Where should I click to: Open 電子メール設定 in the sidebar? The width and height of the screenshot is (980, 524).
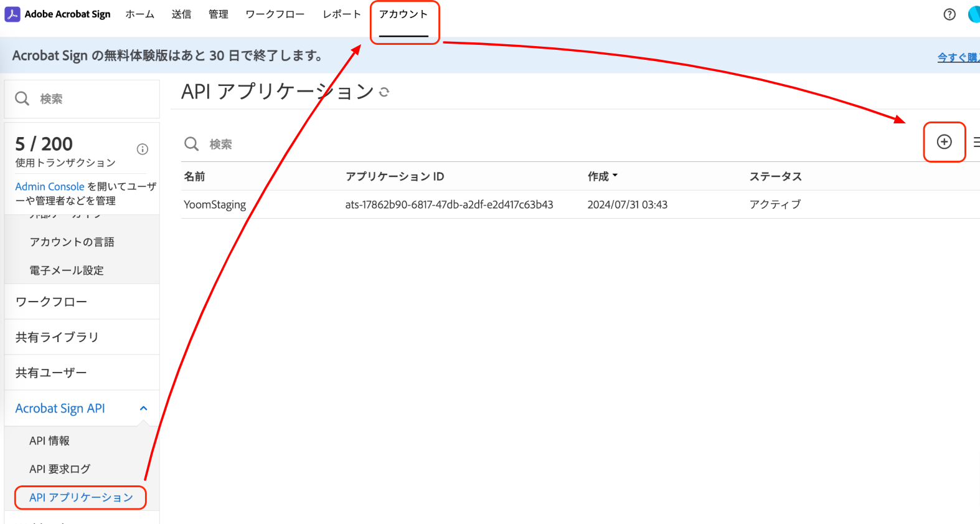(x=67, y=270)
